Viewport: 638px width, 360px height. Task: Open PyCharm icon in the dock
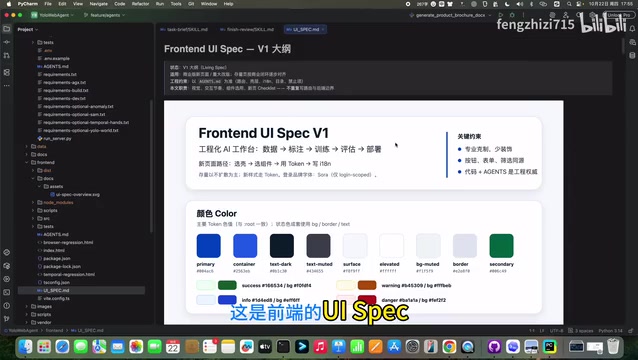(550, 347)
